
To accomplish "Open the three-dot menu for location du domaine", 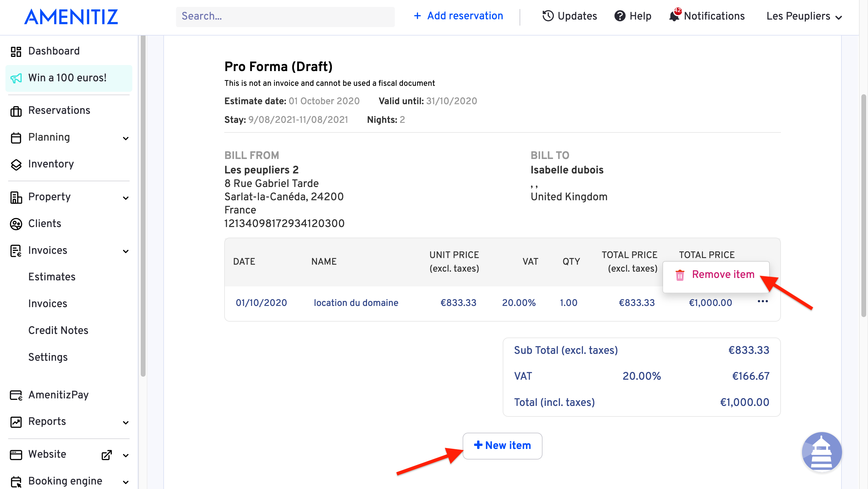I will (763, 301).
